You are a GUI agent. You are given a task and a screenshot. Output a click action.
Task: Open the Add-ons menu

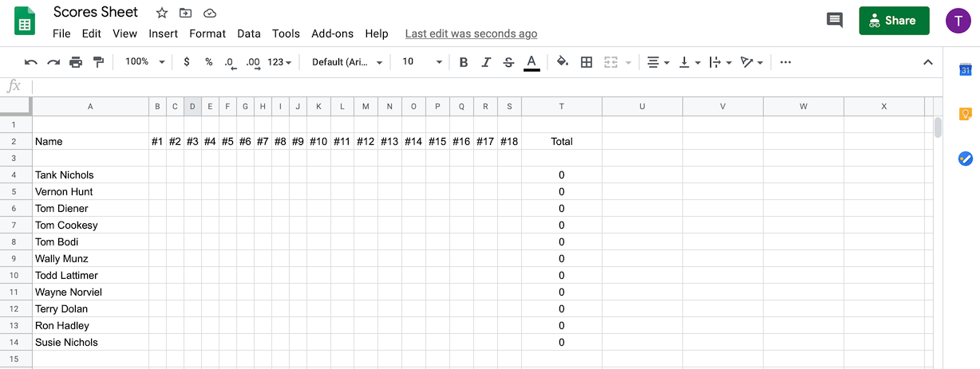[x=333, y=33]
